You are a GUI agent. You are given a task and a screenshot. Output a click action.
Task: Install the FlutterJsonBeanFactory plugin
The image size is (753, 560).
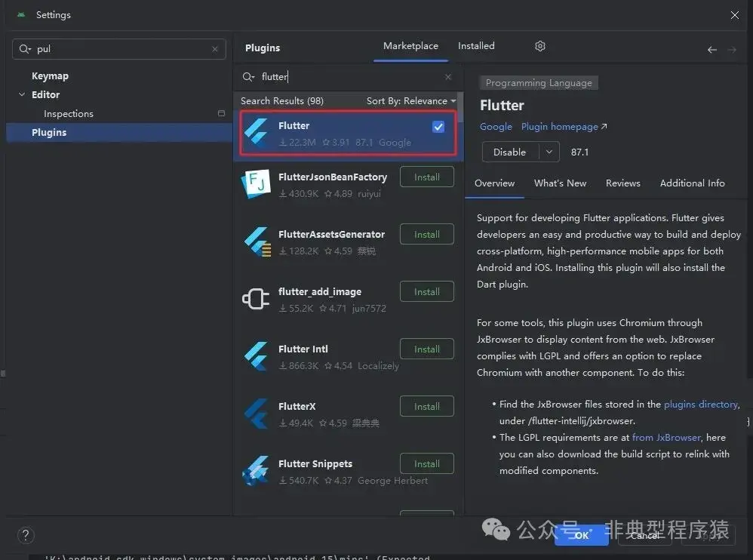[426, 177]
